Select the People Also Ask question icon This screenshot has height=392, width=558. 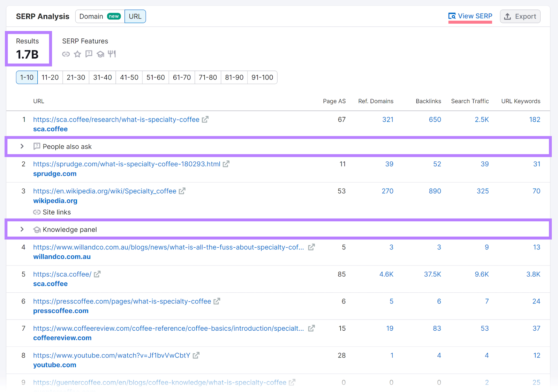click(x=89, y=54)
